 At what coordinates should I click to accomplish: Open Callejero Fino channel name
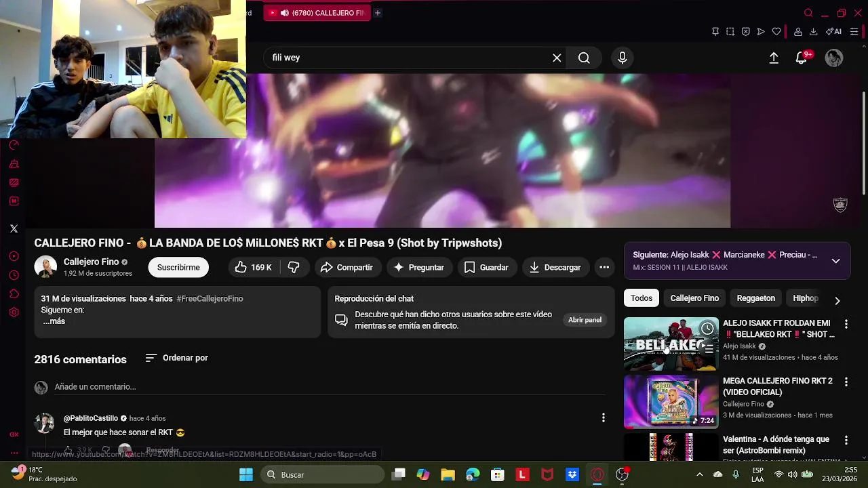(91, 262)
